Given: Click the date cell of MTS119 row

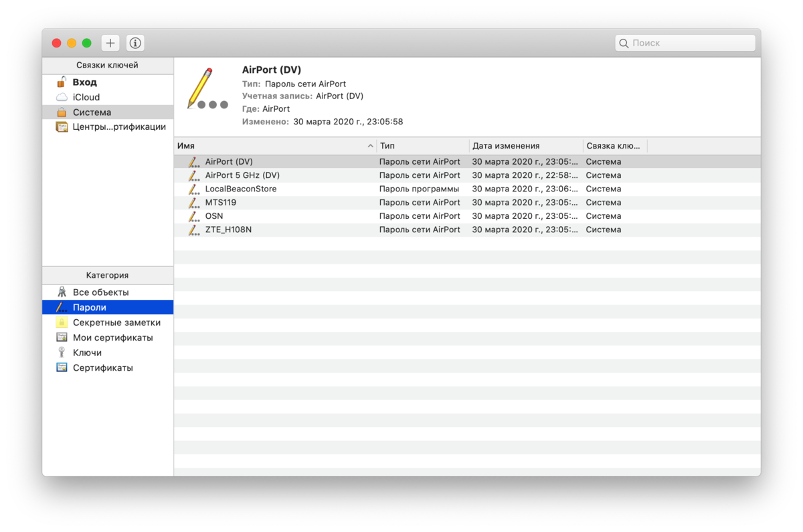Looking at the screenshot, I should point(525,202).
